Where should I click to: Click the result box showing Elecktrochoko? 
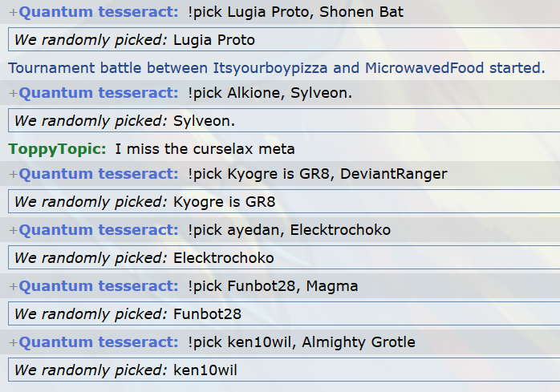pos(282,258)
